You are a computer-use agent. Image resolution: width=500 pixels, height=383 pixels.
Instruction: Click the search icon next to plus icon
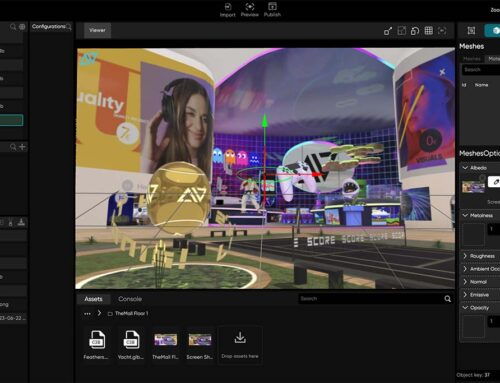tap(13, 147)
